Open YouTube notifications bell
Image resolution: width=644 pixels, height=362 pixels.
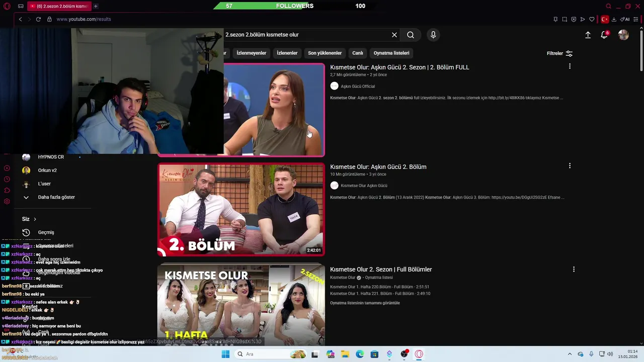pos(604,35)
